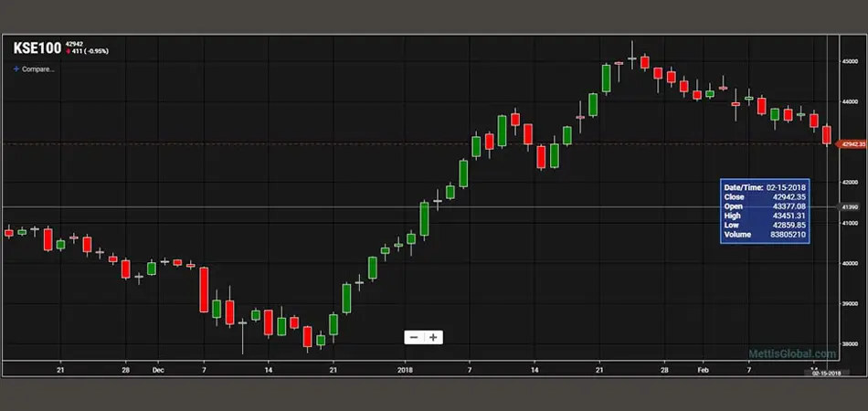Viewport: 868px width, 411px height.
Task: Click the Dec label on time axis
Action: coord(158,370)
